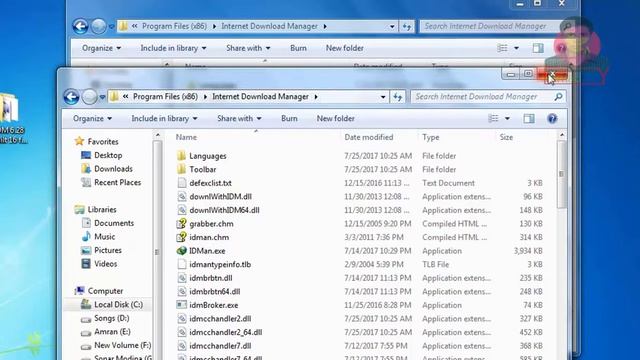Click the downlWithIDM64.dll file icon
The width and height of the screenshot is (640, 360).
click(x=182, y=210)
